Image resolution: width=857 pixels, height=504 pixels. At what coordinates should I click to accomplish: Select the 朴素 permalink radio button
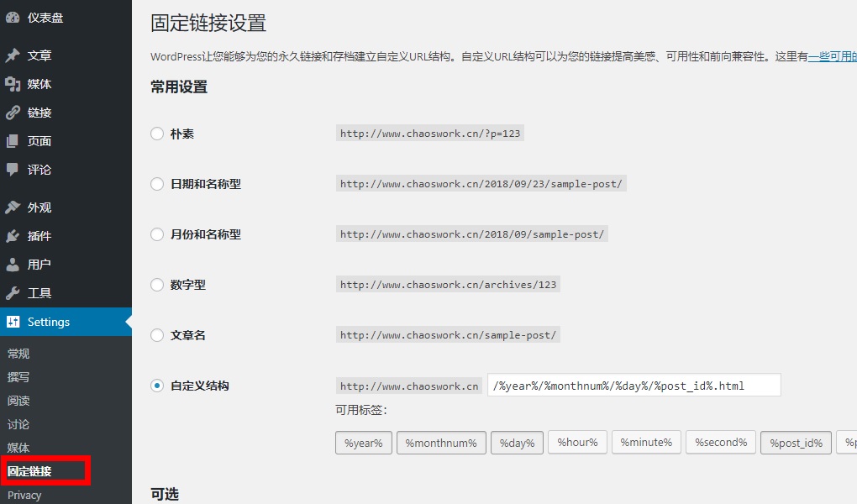[x=157, y=134]
